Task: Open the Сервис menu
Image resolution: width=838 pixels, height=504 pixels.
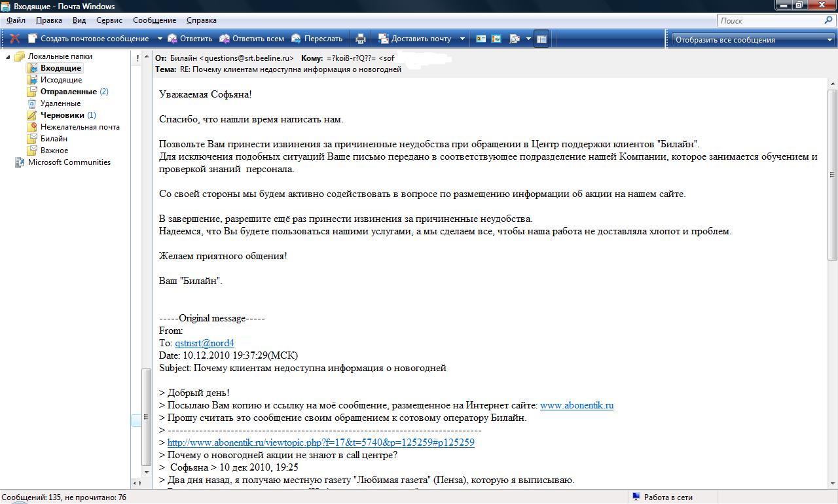Action: point(109,20)
